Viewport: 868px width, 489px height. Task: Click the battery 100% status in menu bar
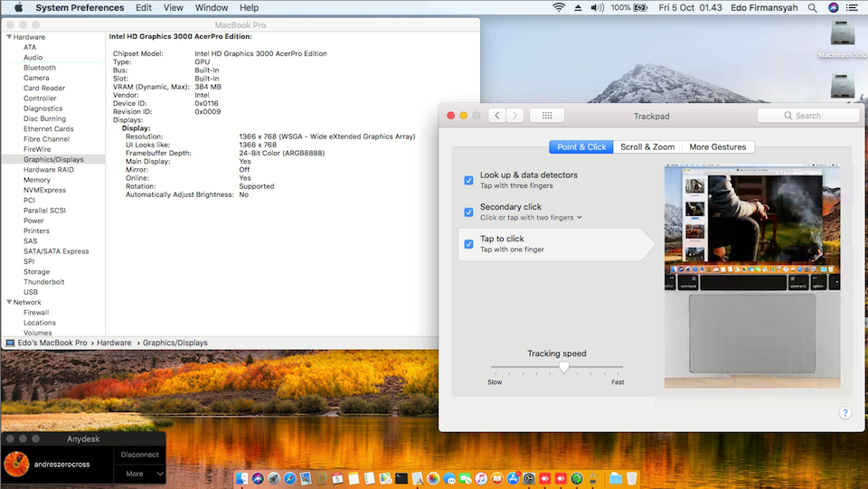[629, 8]
